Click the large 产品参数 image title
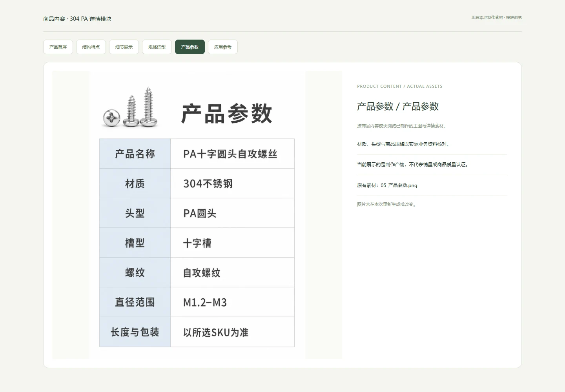Image resolution: width=565 pixels, height=392 pixels. coord(226,114)
